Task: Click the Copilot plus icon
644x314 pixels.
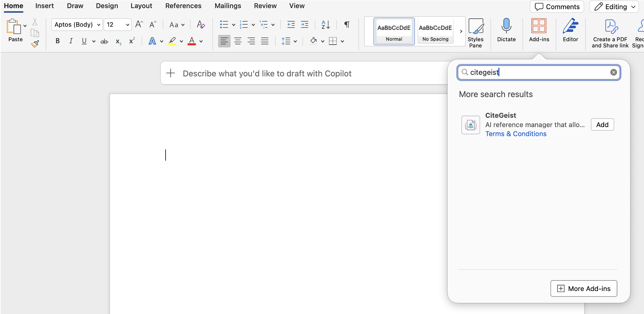Action: (171, 73)
